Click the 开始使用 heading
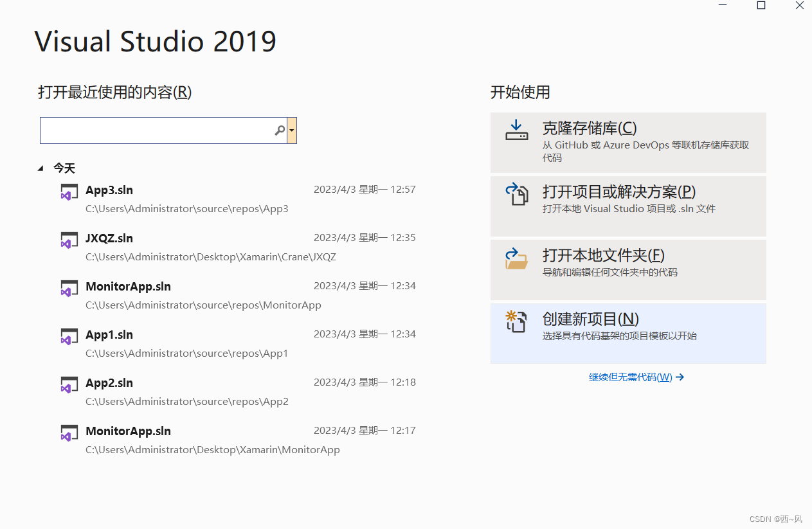Viewport: 812px width, 529px height. [520, 93]
